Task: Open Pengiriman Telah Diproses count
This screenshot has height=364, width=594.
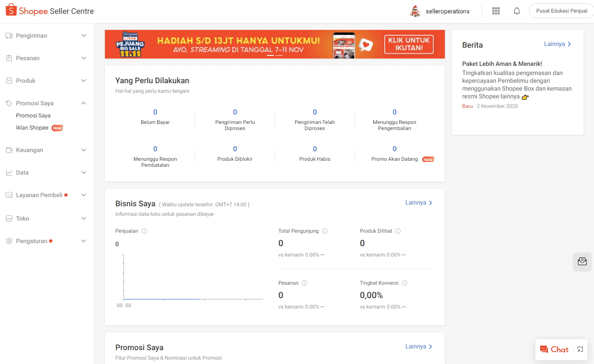Action: [315, 112]
